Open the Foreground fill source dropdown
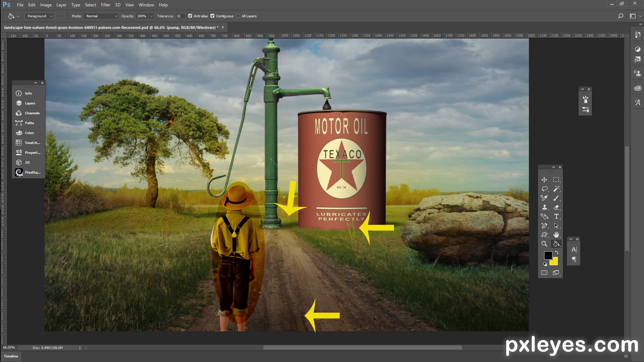This screenshot has width=644, height=362. pyautogui.click(x=39, y=16)
